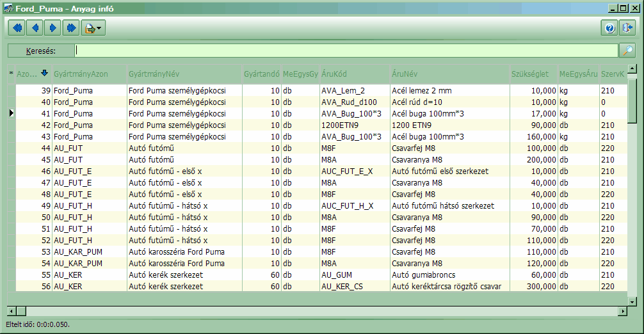
Task: Select the 300,000 Szükséglet value
Action: pyautogui.click(x=534, y=287)
